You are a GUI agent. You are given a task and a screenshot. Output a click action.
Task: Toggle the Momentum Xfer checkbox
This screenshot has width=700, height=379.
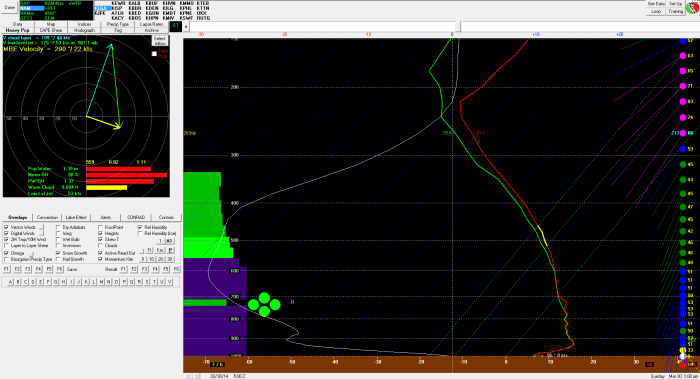click(100, 259)
